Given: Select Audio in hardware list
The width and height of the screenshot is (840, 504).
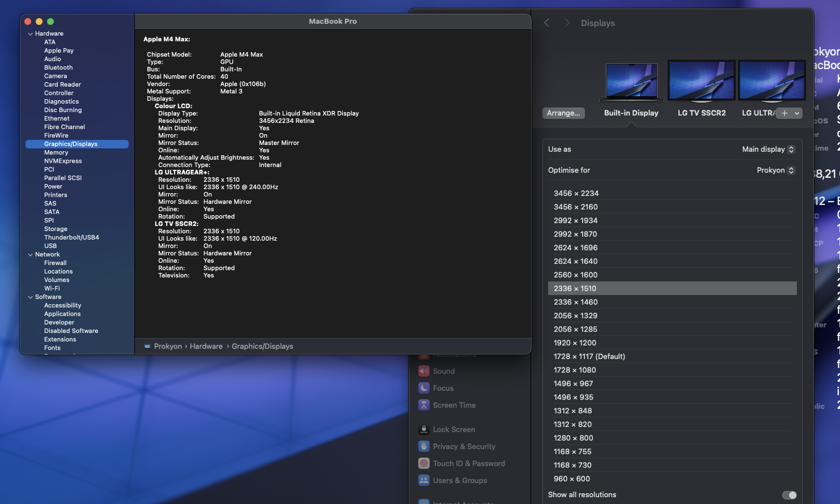Looking at the screenshot, I should click(53, 59).
